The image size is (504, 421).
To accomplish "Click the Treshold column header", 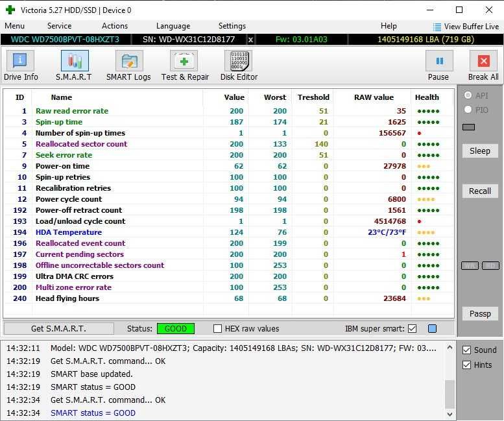I will tap(313, 97).
